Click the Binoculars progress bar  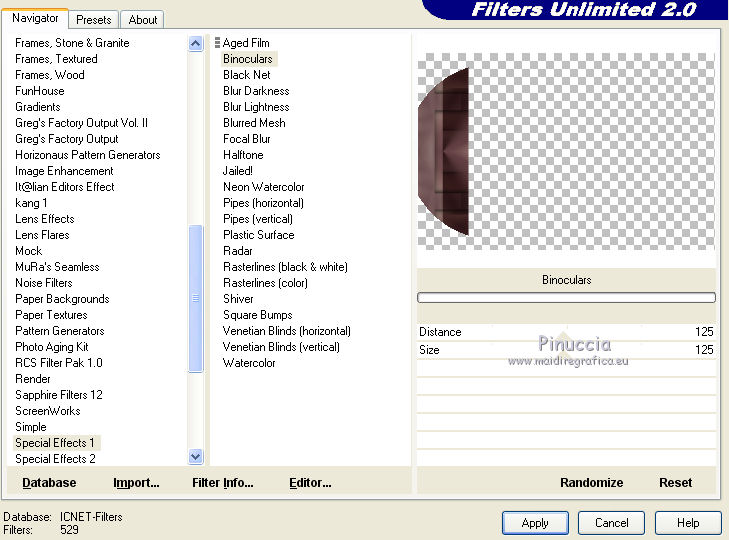566,298
